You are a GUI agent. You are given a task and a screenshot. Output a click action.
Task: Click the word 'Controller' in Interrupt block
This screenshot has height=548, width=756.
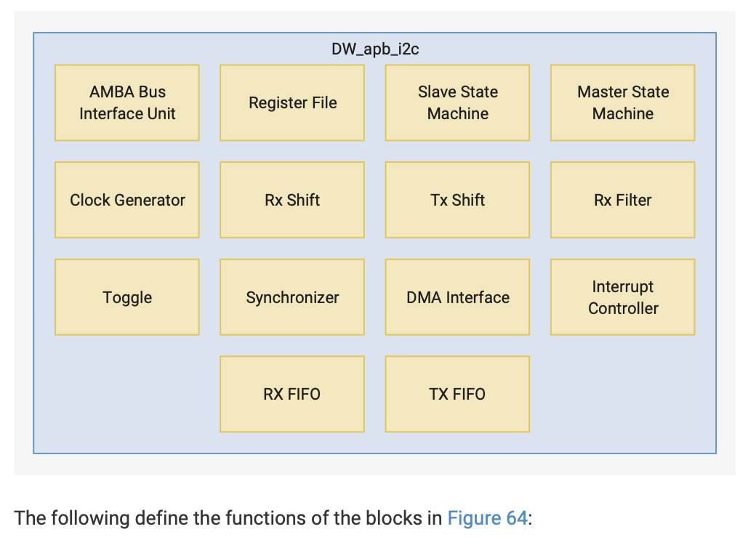coord(623,308)
